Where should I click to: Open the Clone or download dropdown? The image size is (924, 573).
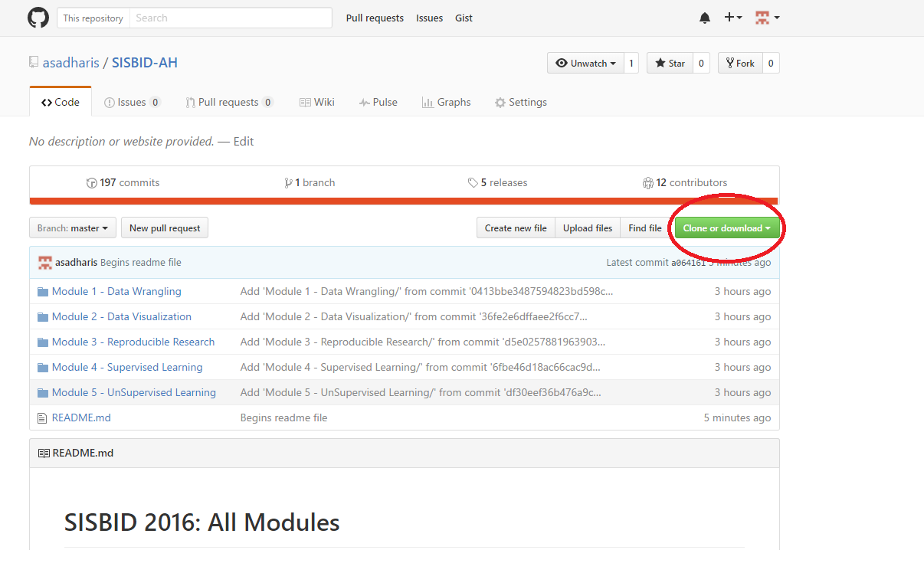(727, 228)
